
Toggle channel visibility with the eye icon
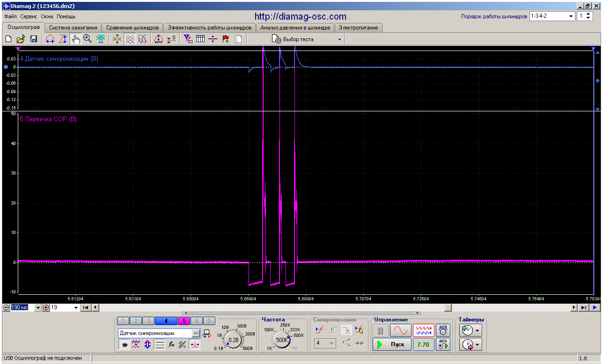(125, 345)
